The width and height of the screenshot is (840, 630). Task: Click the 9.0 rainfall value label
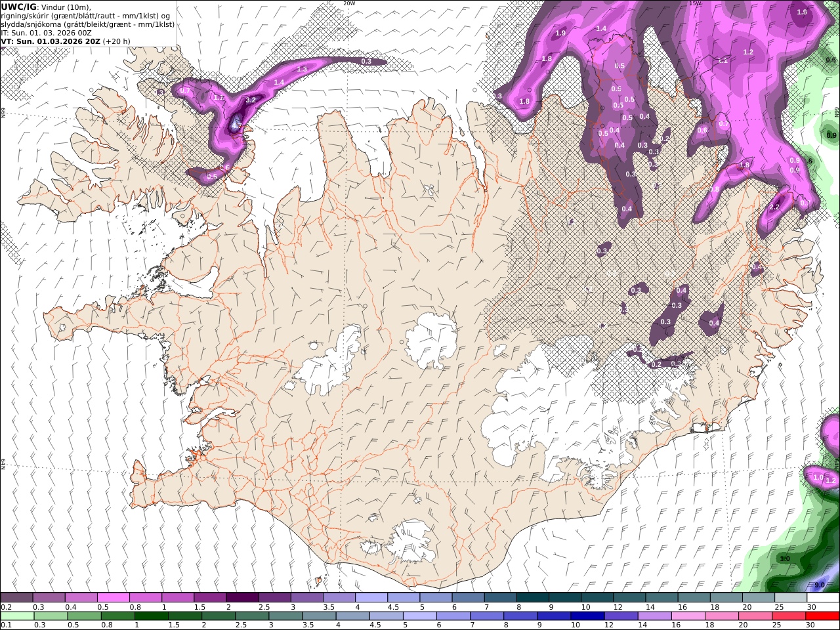point(820,585)
